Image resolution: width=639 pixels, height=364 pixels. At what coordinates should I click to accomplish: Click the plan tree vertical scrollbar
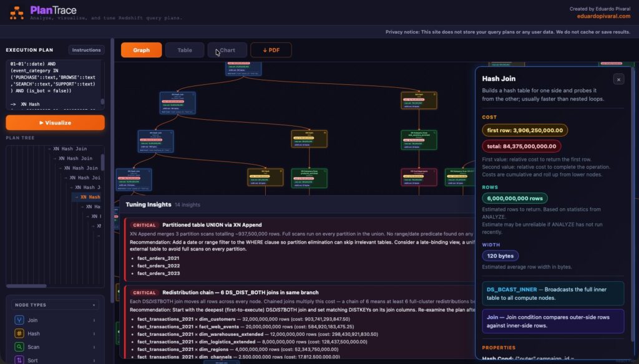click(103, 162)
